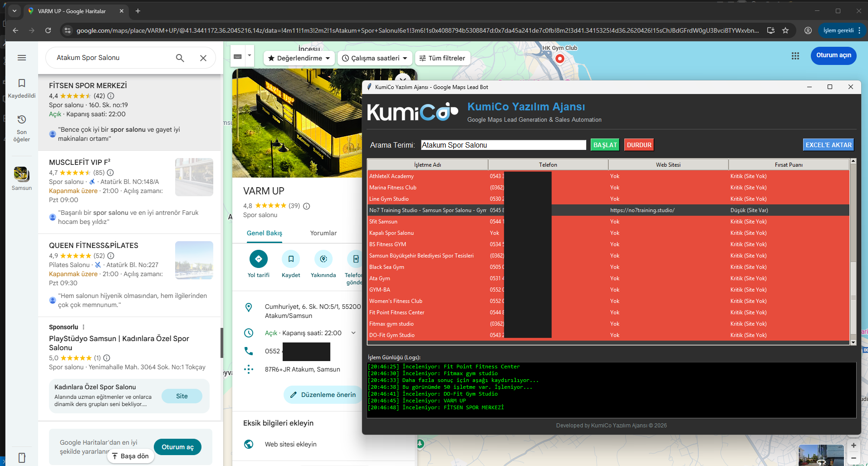Open the İşlem gerekli Chrome menu

point(842,30)
